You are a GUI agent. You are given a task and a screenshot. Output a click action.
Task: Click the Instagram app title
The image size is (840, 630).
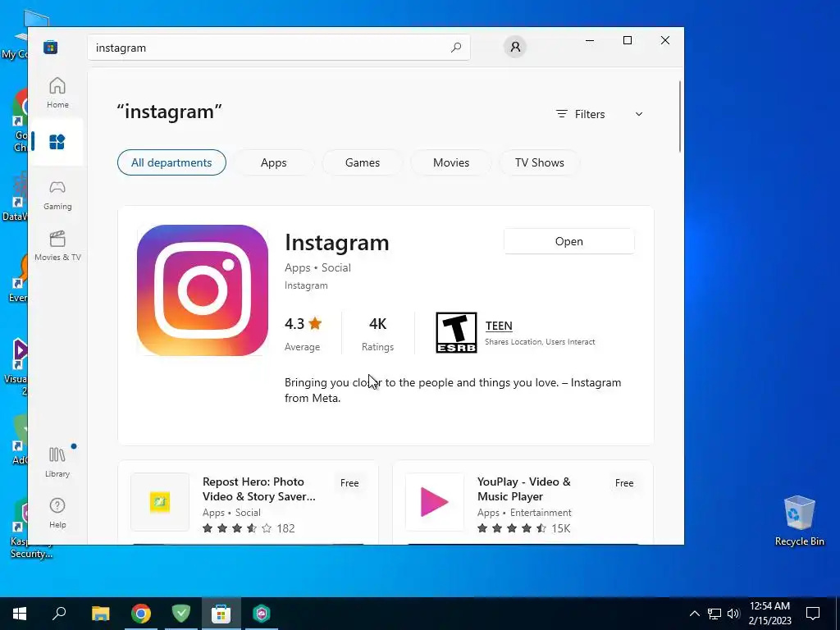click(336, 242)
